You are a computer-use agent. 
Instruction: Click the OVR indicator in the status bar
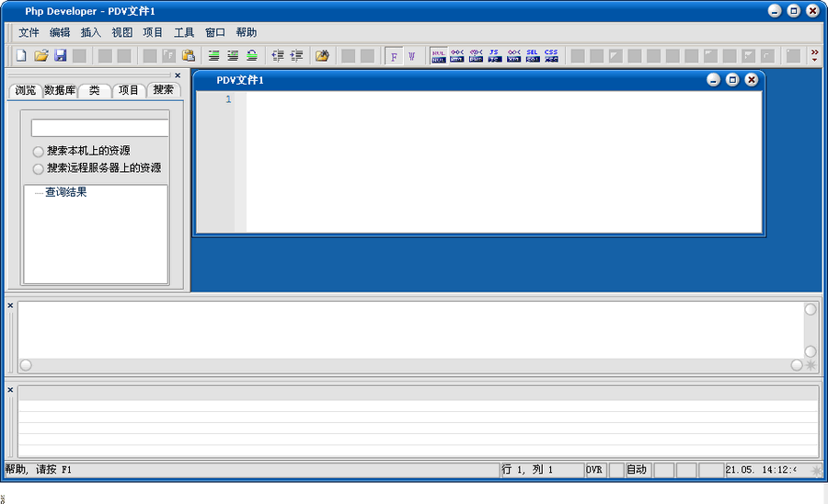click(594, 470)
